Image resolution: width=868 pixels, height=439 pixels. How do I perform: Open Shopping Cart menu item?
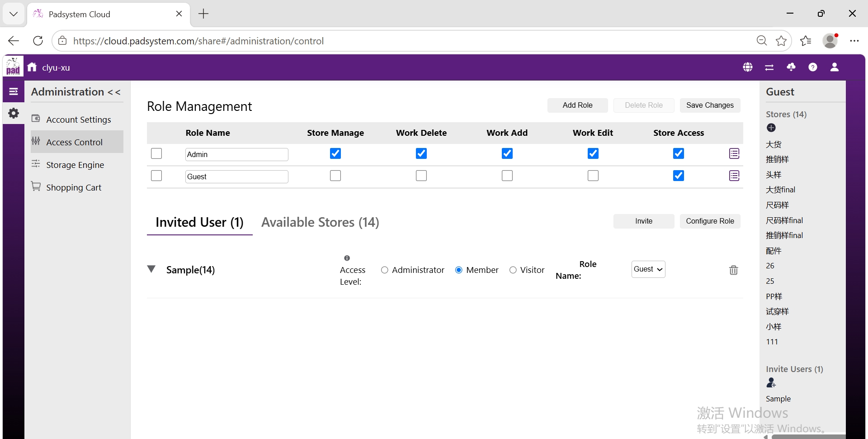click(77, 187)
